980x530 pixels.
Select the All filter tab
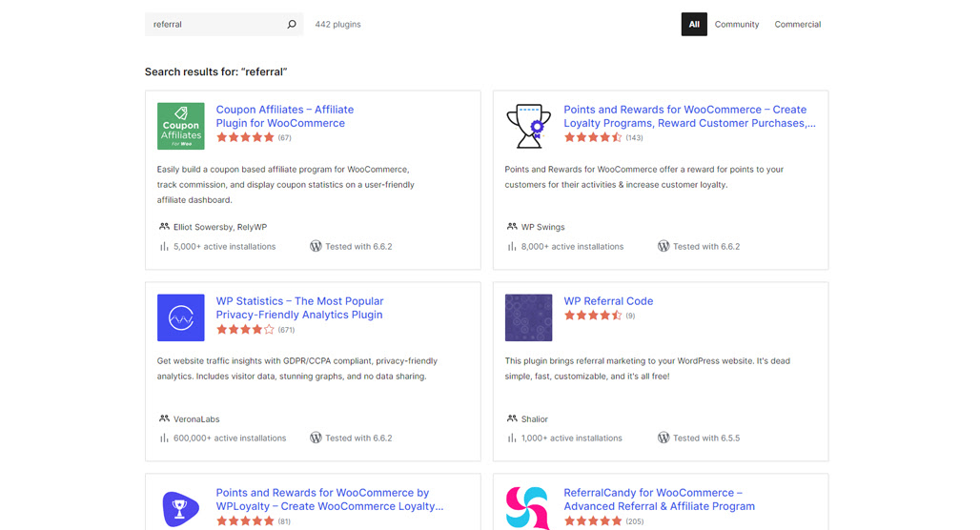694,25
